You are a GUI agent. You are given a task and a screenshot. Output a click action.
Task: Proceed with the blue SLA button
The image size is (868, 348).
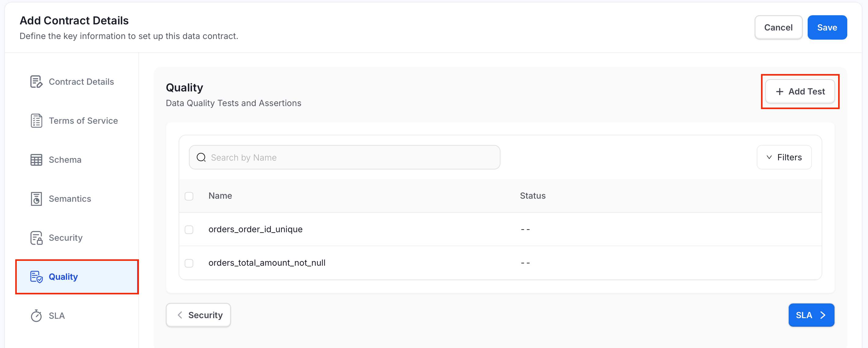coord(811,315)
